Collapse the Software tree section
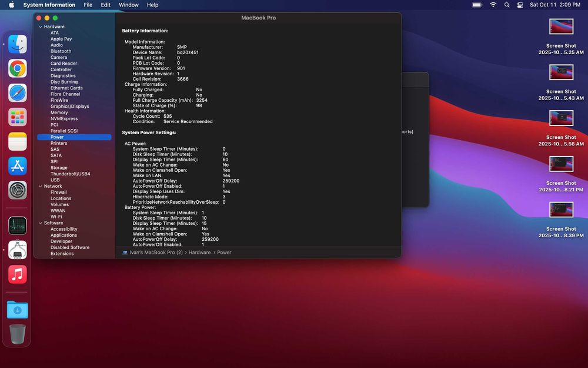588x368 pixels. (x=40, y=223)
